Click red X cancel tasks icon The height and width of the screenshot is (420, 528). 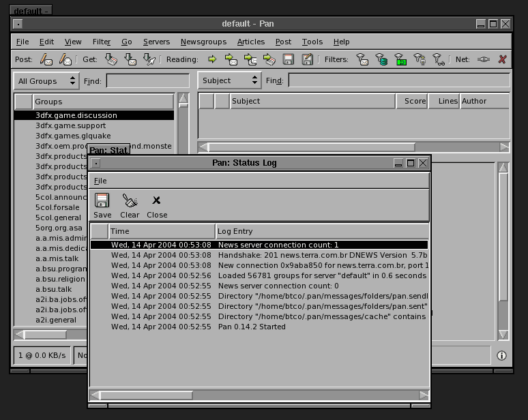(x=502, y=59)
